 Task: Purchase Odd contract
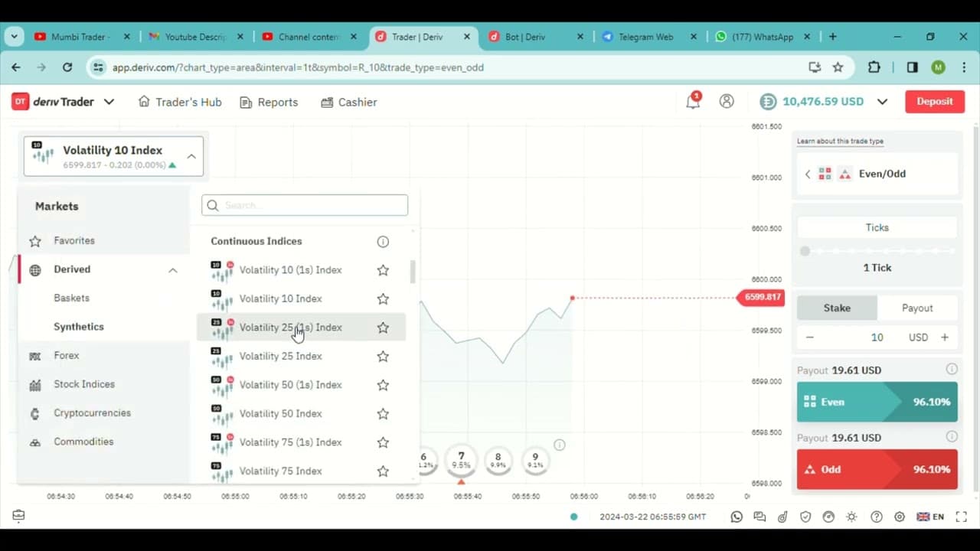(x=877, y=469)
